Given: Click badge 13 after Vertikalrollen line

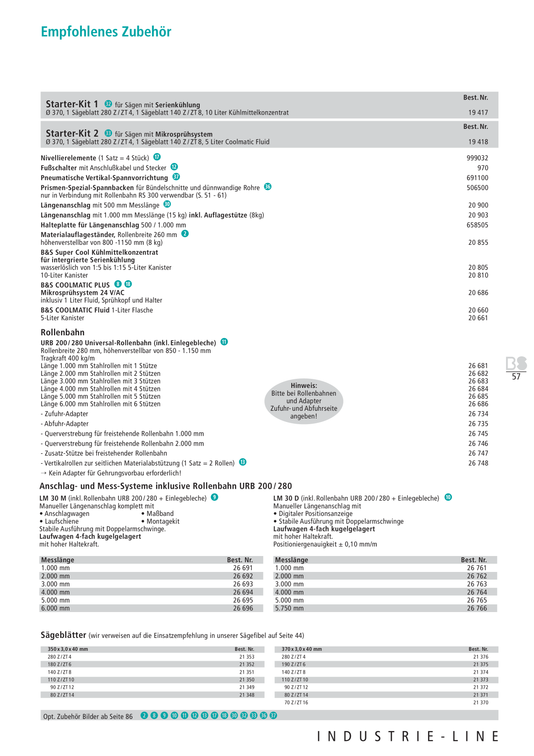Looking at the screenshot, I should (x=243, y=462).
